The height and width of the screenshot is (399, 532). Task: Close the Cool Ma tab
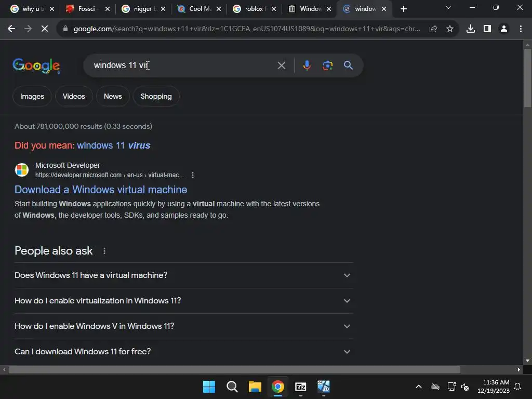219,9
